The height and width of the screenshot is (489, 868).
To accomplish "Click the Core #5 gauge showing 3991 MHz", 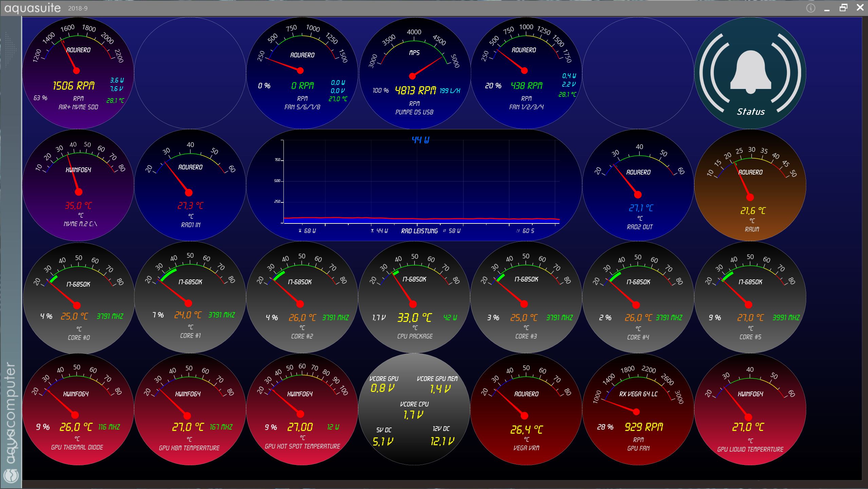I will (x=750, y=297).
